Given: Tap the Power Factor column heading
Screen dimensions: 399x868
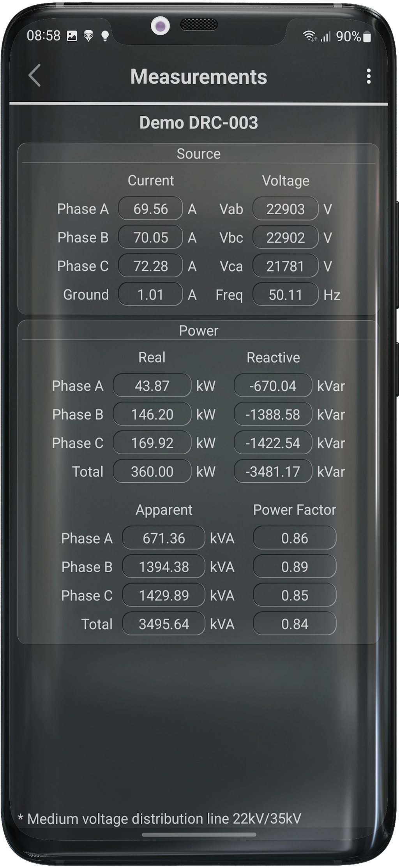Looking at the screenshot, I should click(295, 510).
